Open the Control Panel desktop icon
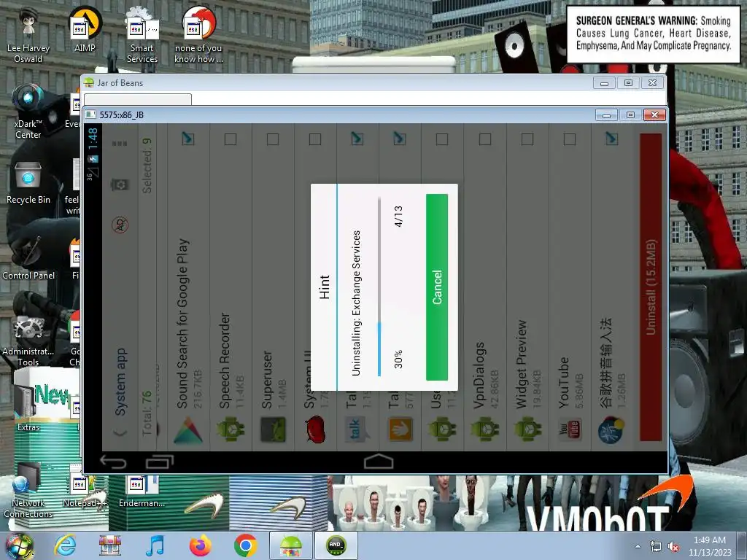747x560 pixels. (28, 259)
